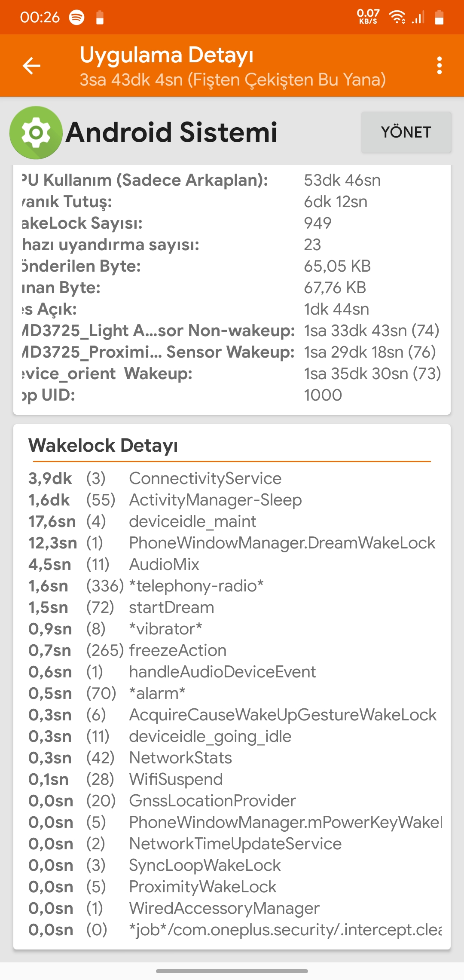Tap the Android Sistemi gear app icon
The image size is (464, 980).
pos(36,132)
